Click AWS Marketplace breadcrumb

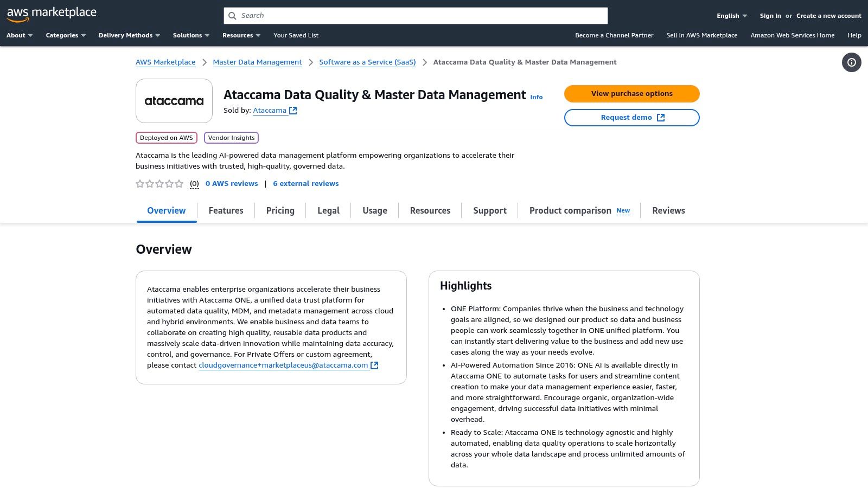165,62
